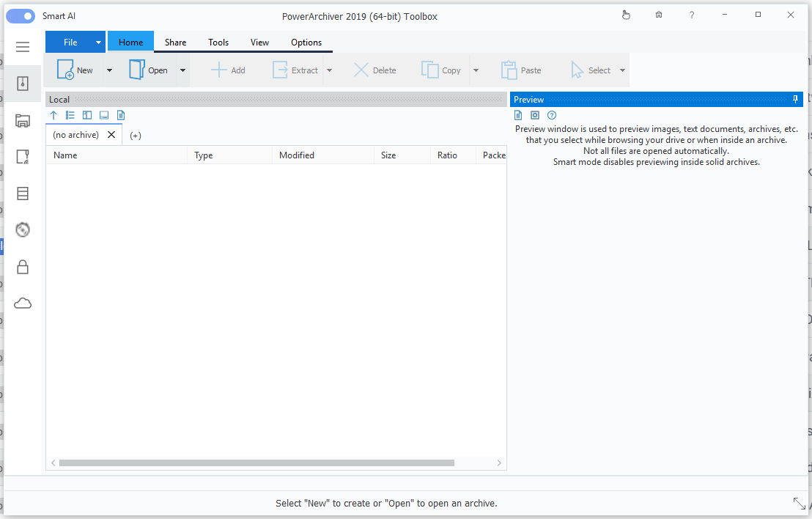Click the right arrow of horizontal scrollbar
Viewport: 812px width, 519px height.
pos(499,463)
